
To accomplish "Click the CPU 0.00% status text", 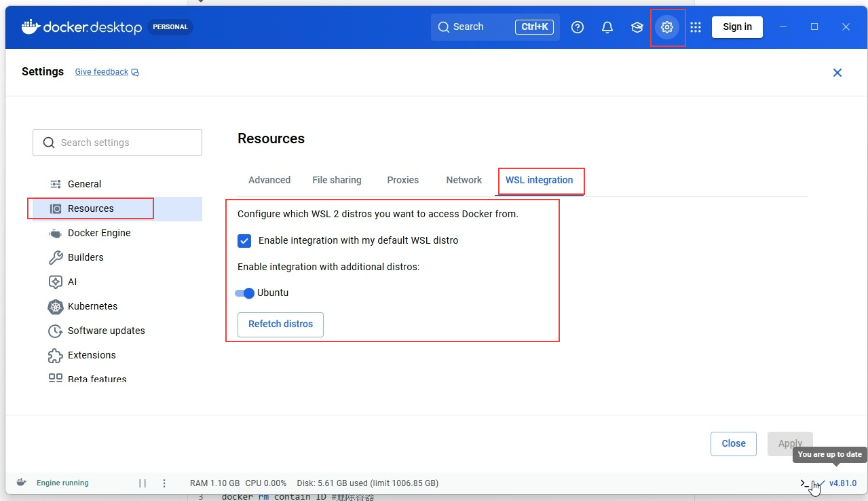I will click(x=266, y=483).
